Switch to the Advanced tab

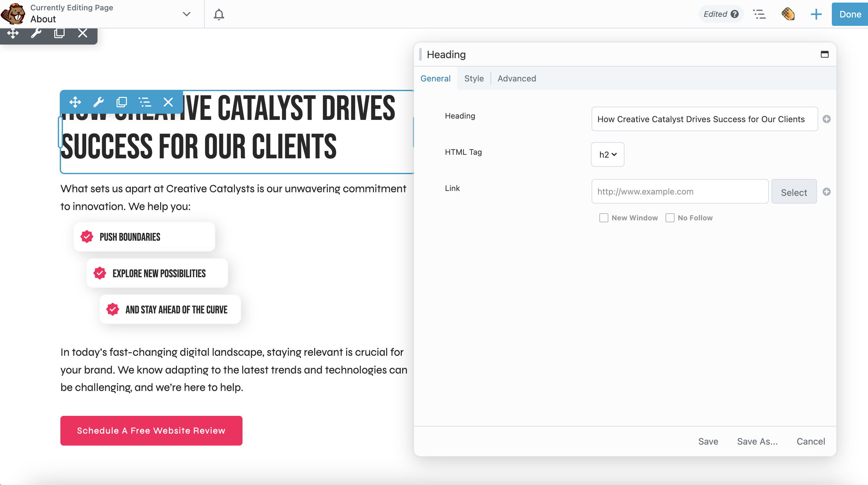[516, 78]
